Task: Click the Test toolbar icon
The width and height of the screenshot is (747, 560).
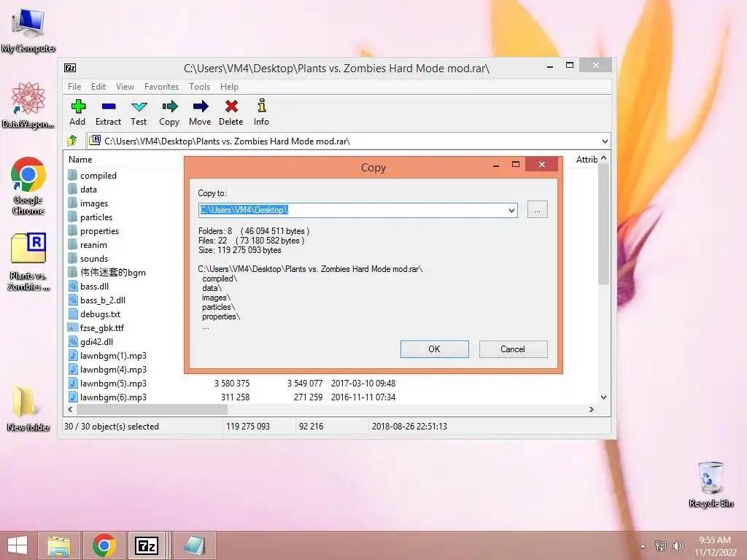Action: coord(139,112)
